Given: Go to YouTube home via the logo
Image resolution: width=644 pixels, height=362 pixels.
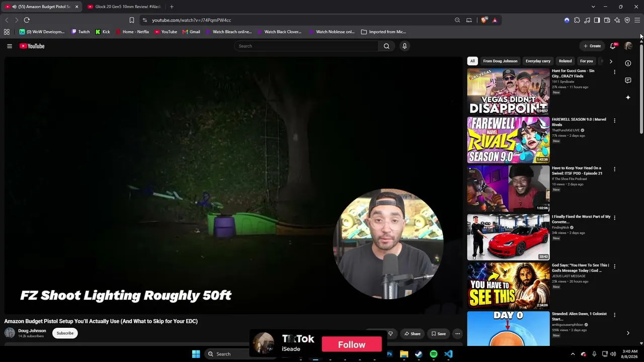Looking at the screenshot, I should pyautogui.click(x=32, y=46).
